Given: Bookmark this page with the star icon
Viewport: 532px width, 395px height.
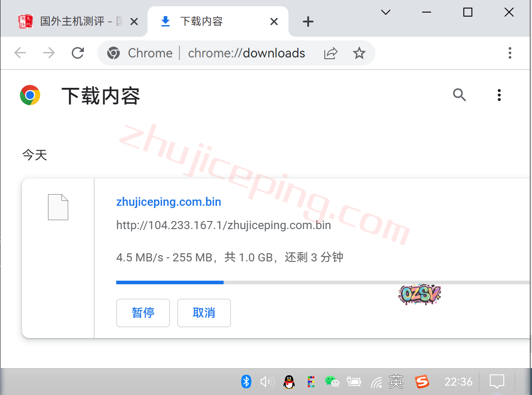Looking at the screenshot, I should click(359, 53).
